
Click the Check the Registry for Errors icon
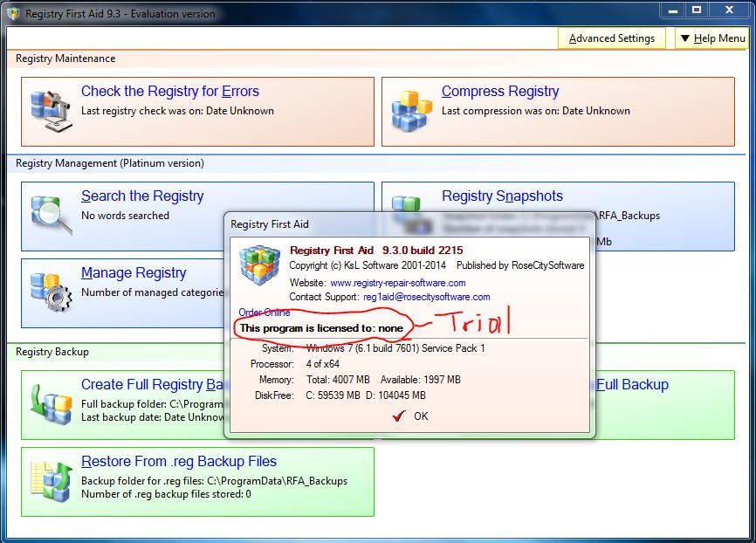click(x=52, y=112)
